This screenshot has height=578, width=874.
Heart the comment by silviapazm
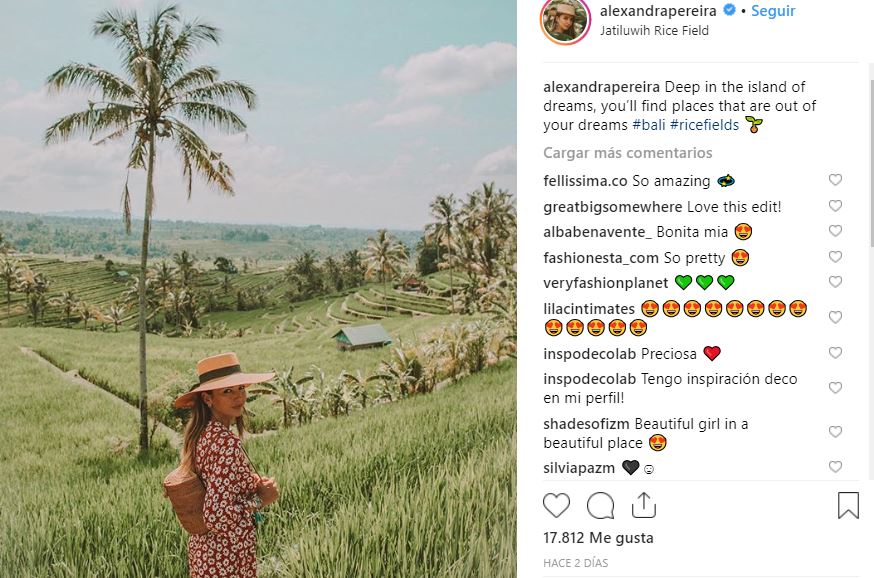pyautogui.click(x=835, y=467)
